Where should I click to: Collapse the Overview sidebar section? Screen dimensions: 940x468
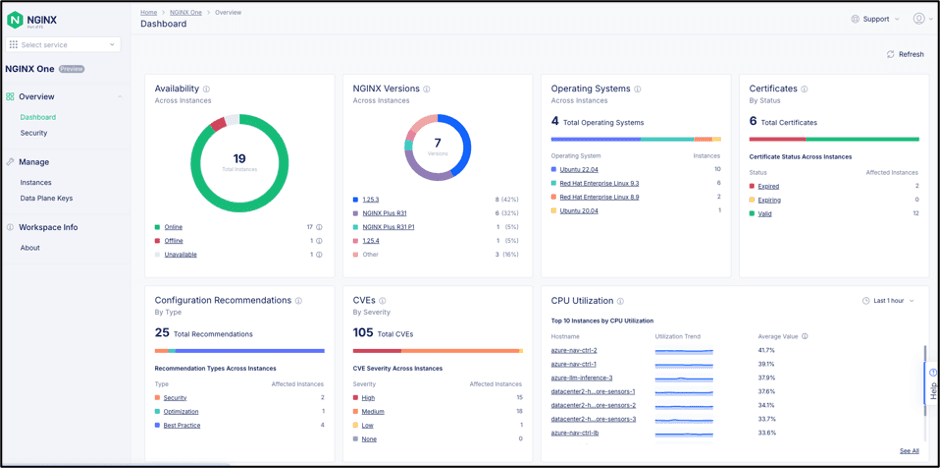pyautogui.click(x=120, y=97)
